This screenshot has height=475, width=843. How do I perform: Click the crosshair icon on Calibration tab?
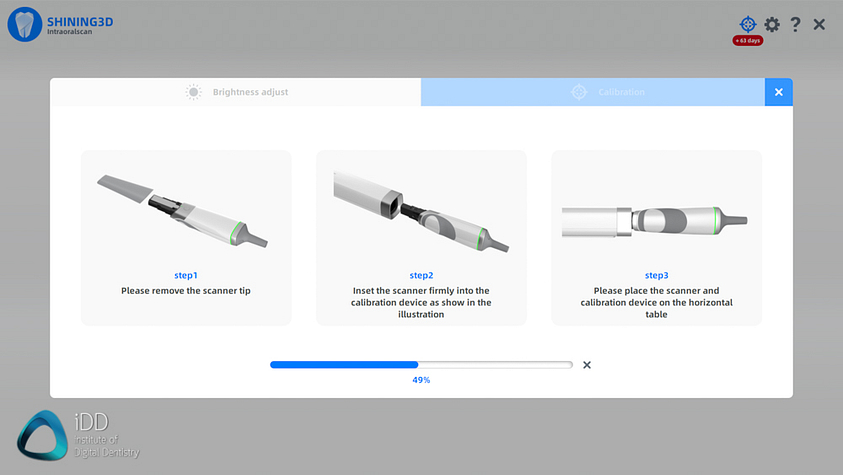point(579,92)
